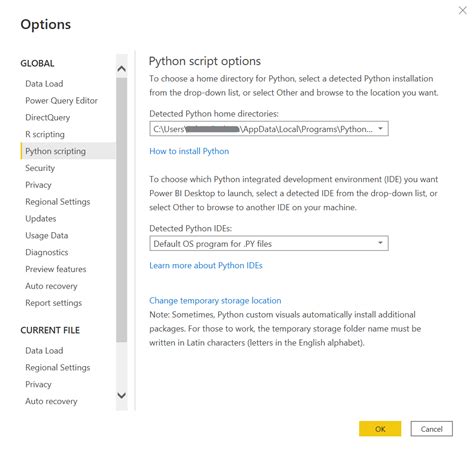Open Current File Auto recovery
This screenshot has width=474, height=457.
coord(51,401)
